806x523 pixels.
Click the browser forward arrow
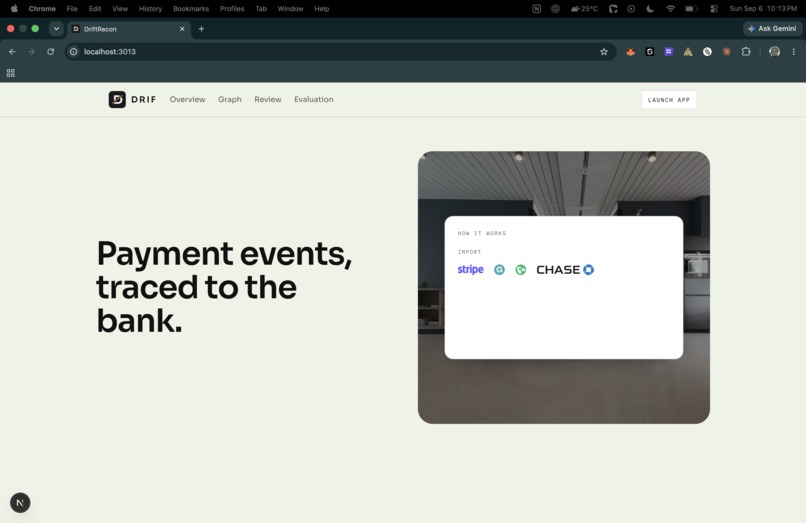tap(31, 51)
